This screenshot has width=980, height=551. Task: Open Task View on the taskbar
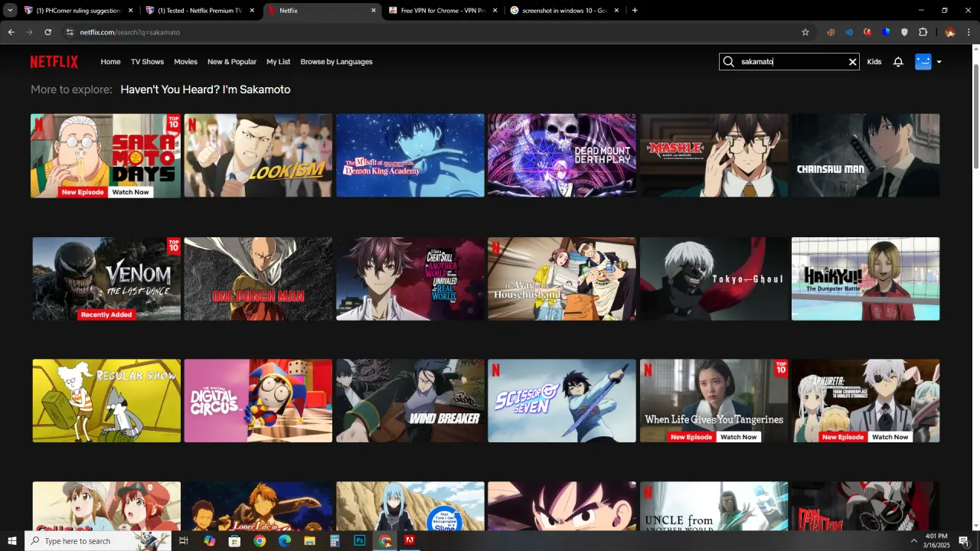tap(184, 541)
